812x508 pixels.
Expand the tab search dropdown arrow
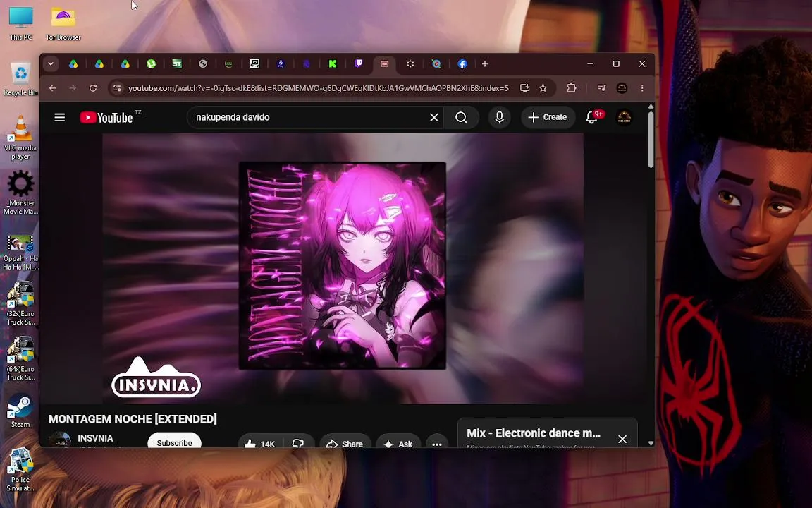click(51, 64)
